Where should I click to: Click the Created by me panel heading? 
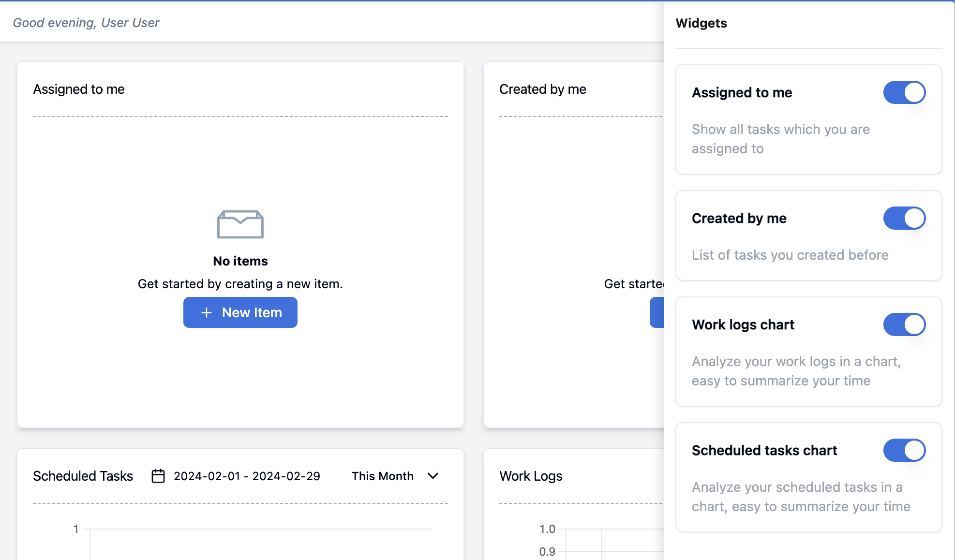point(542,89)
